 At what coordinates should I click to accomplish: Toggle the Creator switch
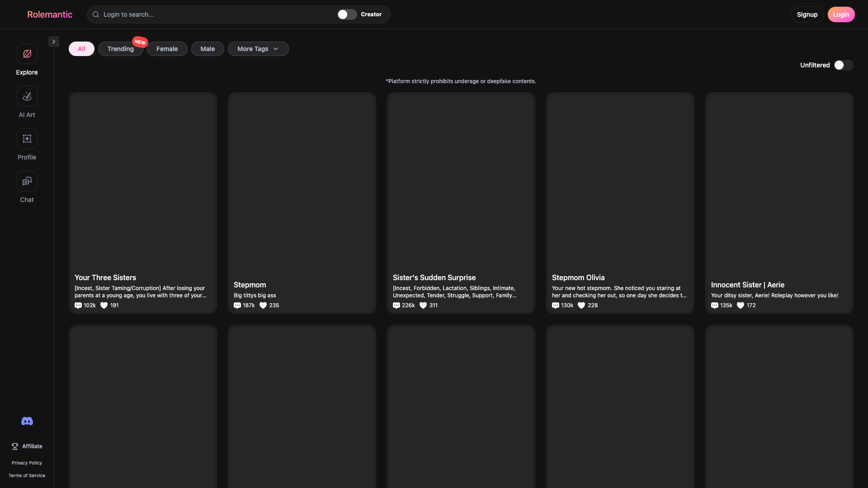[x=347, y=14]
